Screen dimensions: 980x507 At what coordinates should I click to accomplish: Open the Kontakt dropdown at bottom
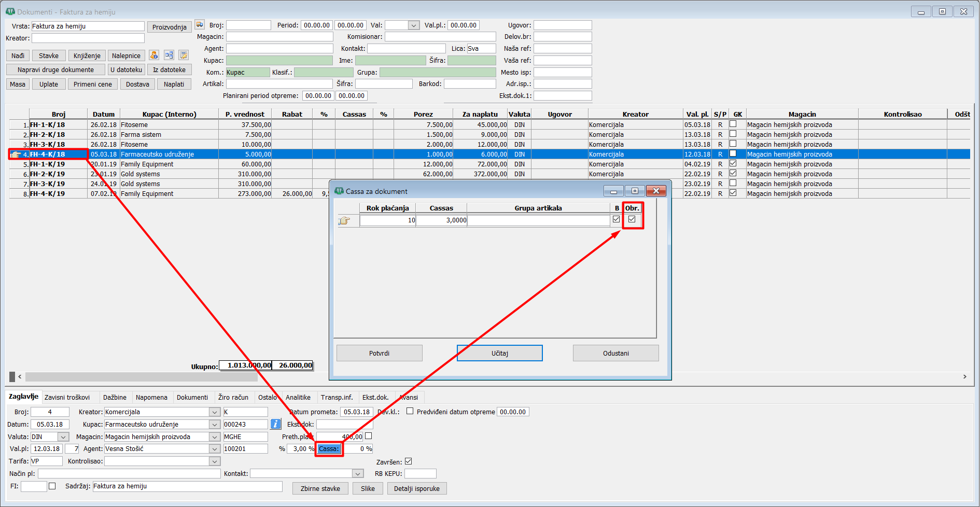pos(358,474)
